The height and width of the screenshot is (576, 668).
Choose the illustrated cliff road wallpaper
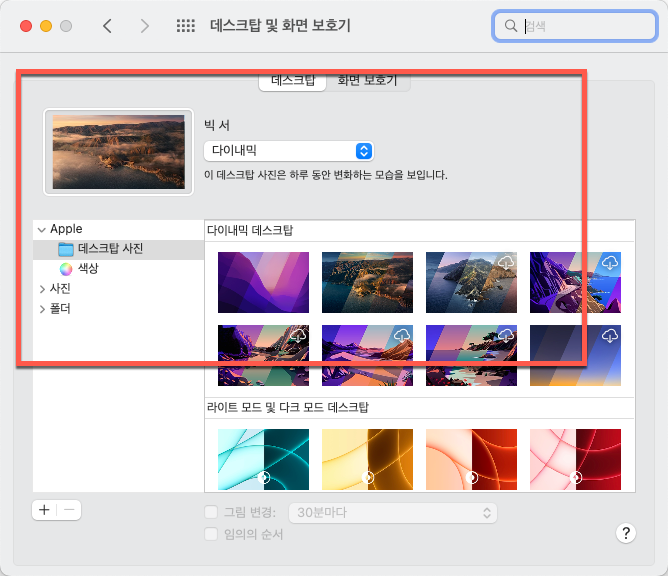[x=575, y=282]
